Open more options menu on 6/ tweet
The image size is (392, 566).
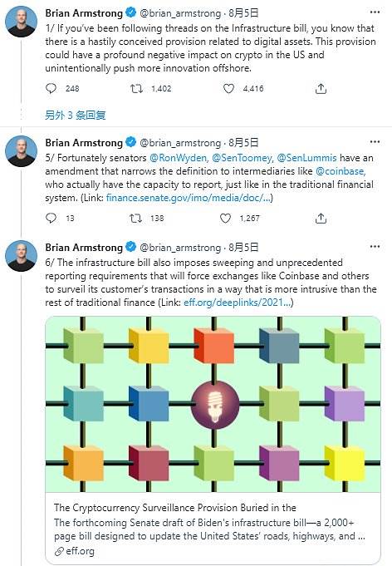pyautogui.click(x=375, y=247)
